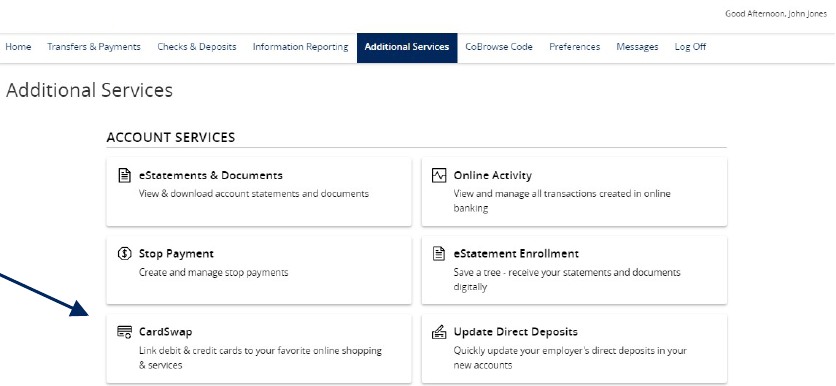Open the CoBrowse Code menu item

[x=499, y=47]
